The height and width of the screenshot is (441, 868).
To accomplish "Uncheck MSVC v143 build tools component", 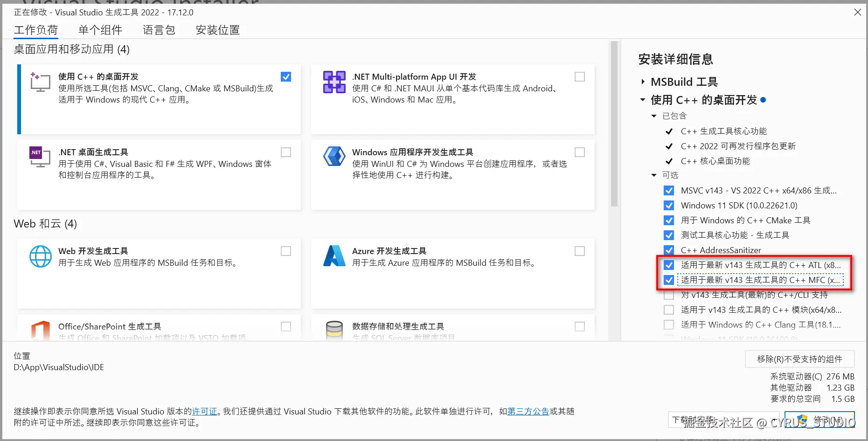I will pyautogui.click(x=669, y=191).
